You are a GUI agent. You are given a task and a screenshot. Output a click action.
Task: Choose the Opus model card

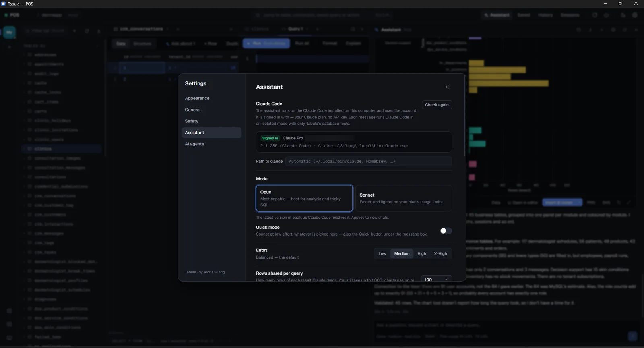click(x=304, y=198)
